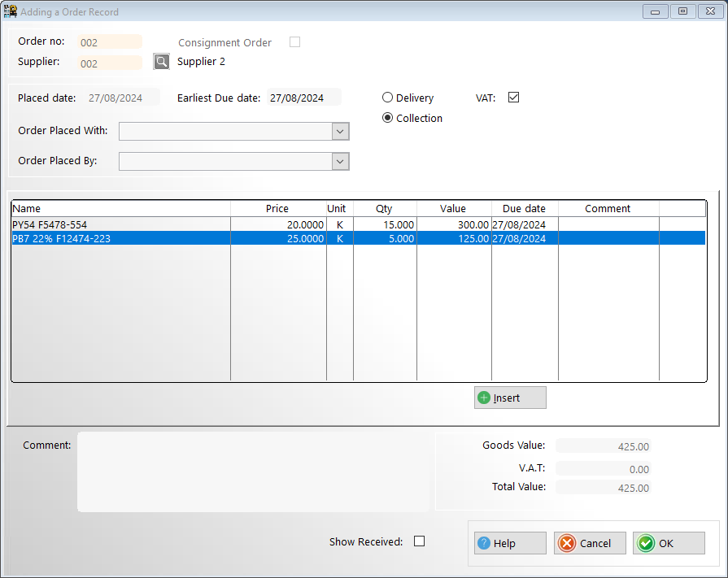Click the Due date column header

[524, 209]
